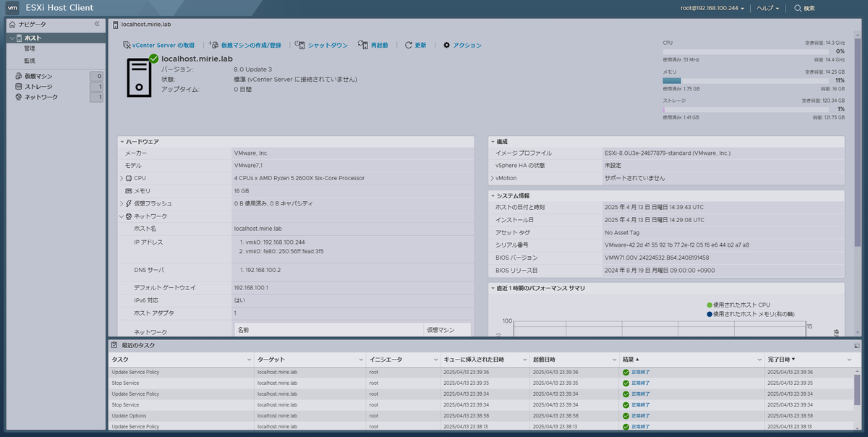This screenshot has width=868, height=437.
Task: Click 仮想マシンの作成/登録 icon
Action: coord(214,45)
